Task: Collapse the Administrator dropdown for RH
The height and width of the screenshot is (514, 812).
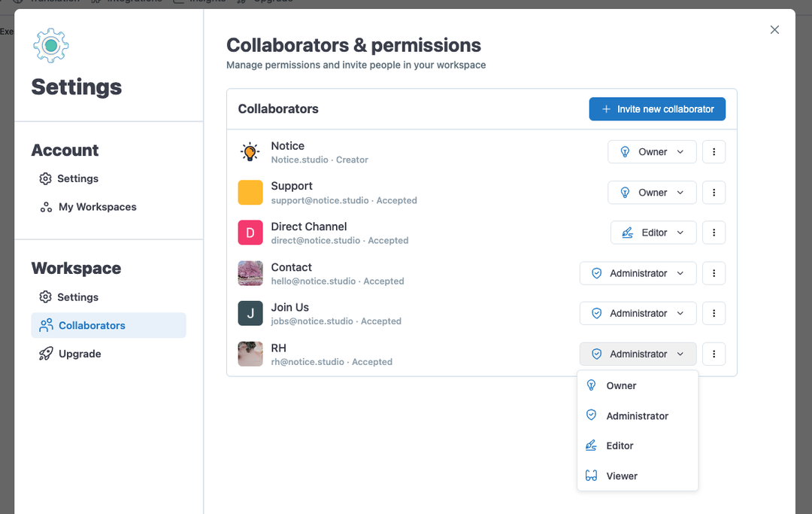Action: coord(638,354)
